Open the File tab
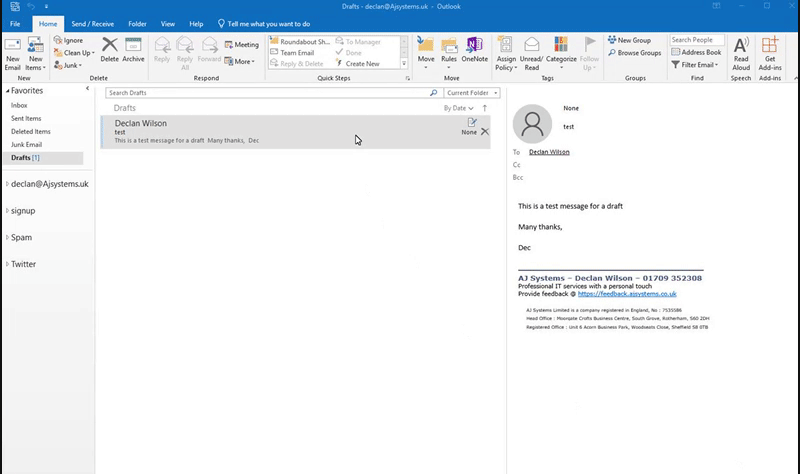Screen dimensions: 800x474 (x=15, y=24)
